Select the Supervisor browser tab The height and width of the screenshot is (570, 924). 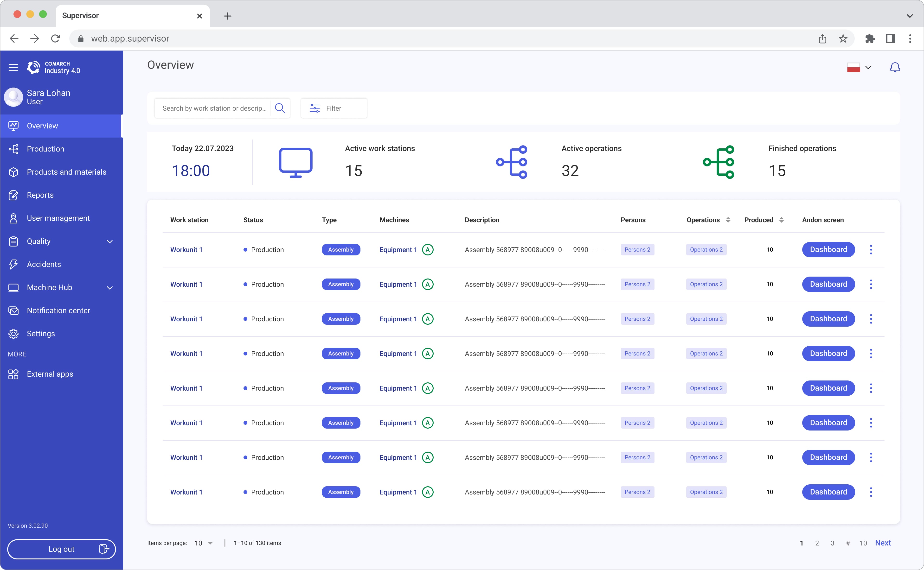pyautogui.click(x=80, y=16)
